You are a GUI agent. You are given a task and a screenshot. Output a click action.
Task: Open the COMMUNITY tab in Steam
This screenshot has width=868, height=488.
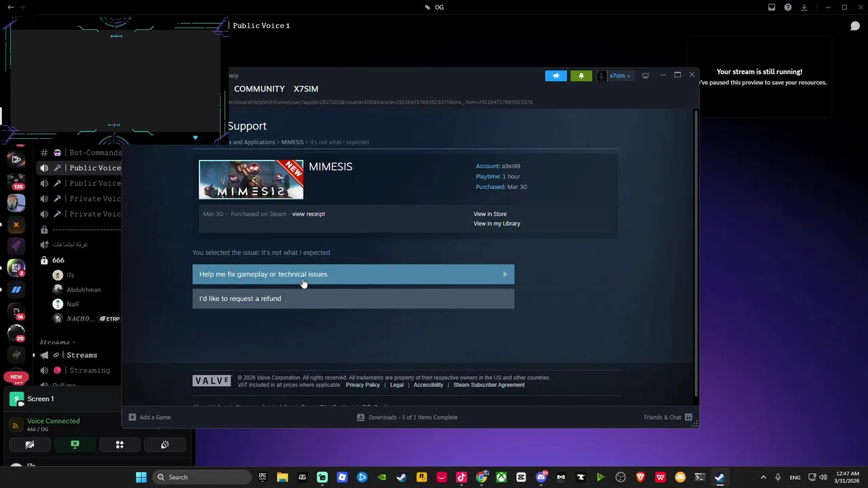coord(259,89)
